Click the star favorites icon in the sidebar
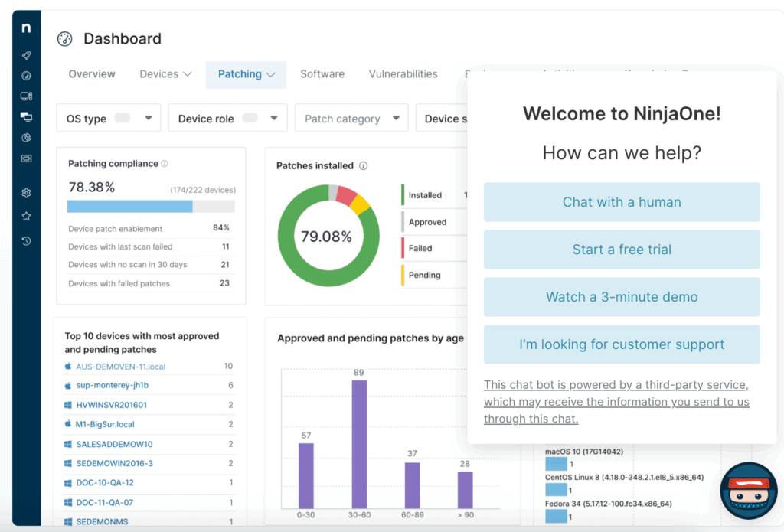784x532 pixels. click(x=26, y=217)
